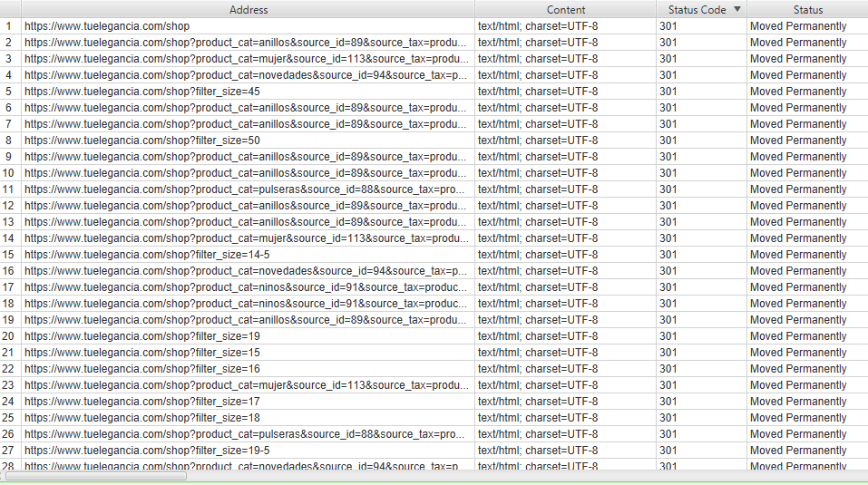Viewport: 868px width, 485px height.
Task: Select the 301 status code in row 21
Action: point(668,353)
